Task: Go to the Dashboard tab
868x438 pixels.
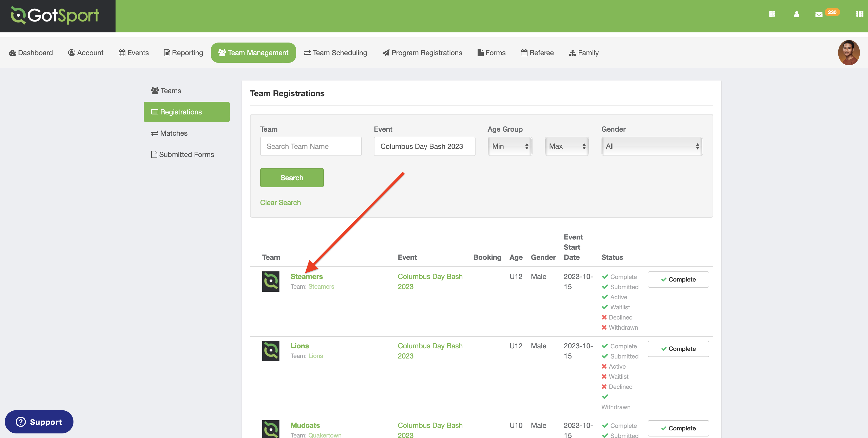Action: tap(31, 53)
